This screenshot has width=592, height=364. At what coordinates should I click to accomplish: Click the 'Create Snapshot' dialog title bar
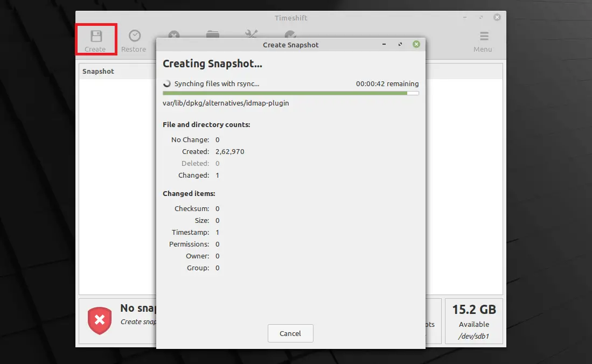[291, 45]
